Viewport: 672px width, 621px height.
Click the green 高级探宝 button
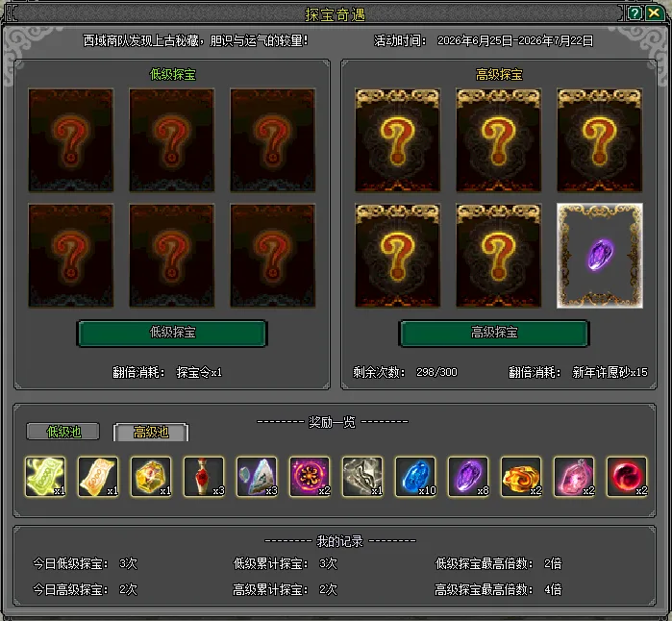[x=494, y=333]
